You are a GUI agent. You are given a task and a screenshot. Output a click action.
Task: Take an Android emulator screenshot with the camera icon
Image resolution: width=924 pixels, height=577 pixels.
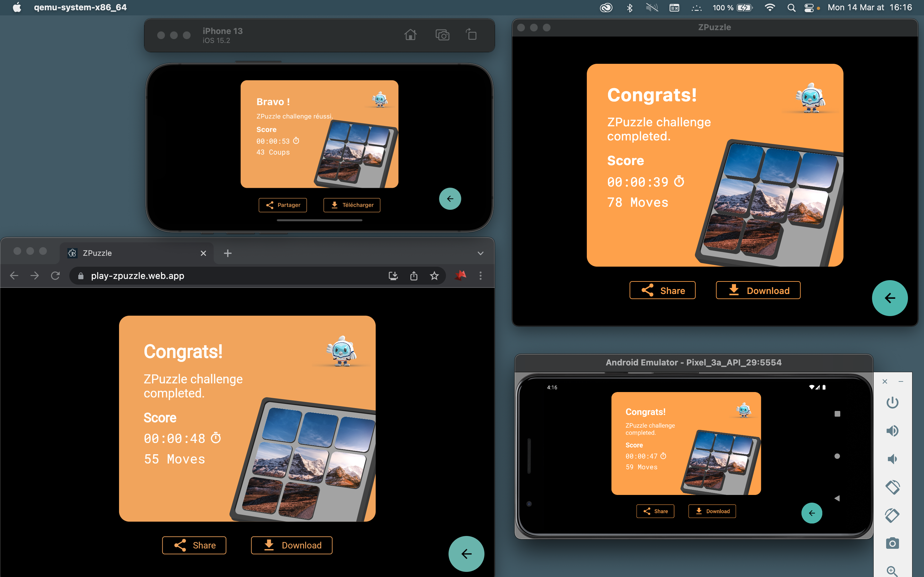point(892,543)
